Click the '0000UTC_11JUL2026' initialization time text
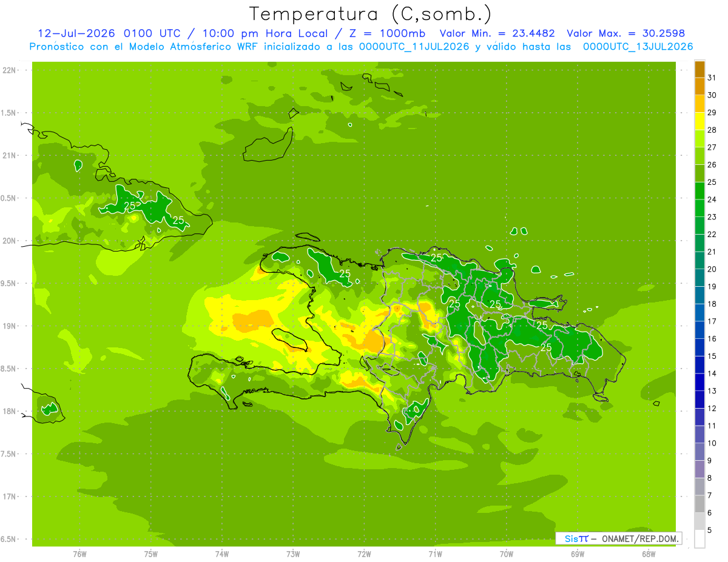 (414, 47)
